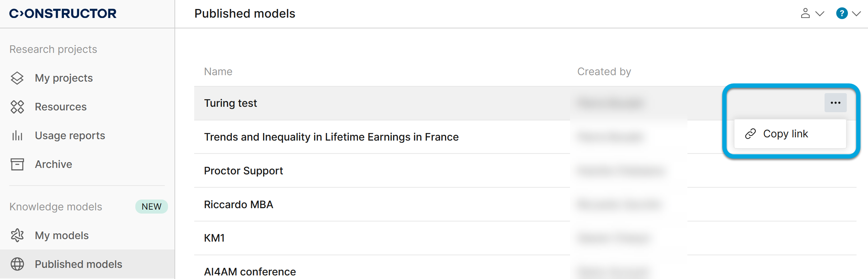This screenshot has height=279, width=868.
Task: Click the Archive box icon
Action: (x=17, y=164)
